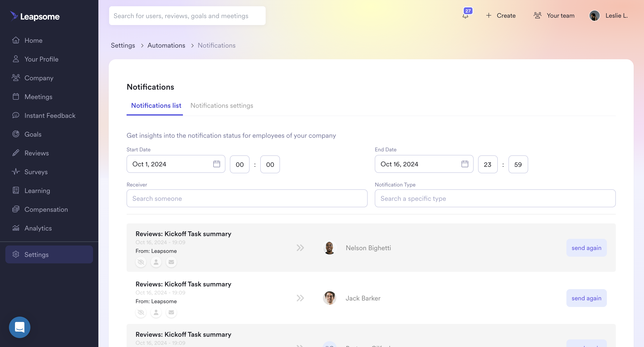
Task: Click Settings breadcrumb link
Action: (123, 45)
